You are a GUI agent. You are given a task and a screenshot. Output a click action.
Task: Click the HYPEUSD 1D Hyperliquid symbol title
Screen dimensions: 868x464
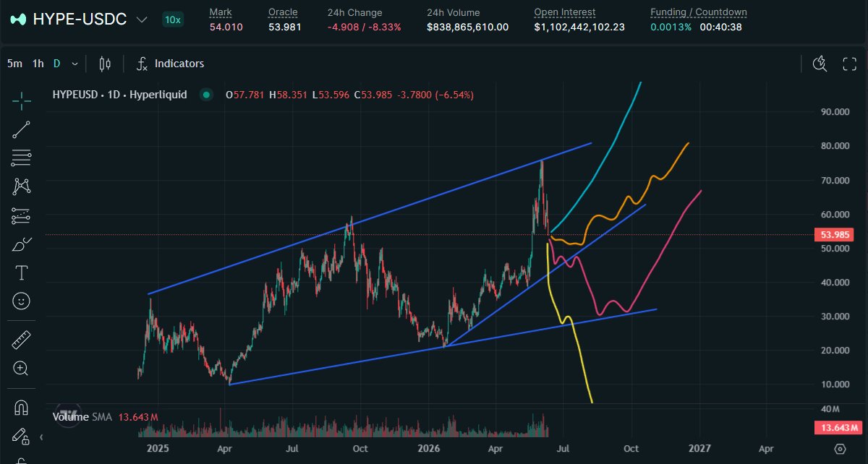pos(119,95)
